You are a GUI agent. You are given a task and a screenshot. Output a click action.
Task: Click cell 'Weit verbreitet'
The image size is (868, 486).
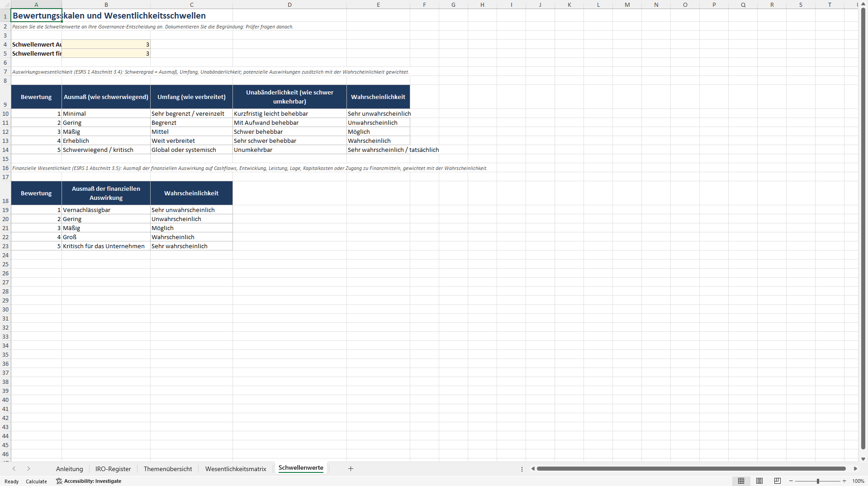click(191, 141)
